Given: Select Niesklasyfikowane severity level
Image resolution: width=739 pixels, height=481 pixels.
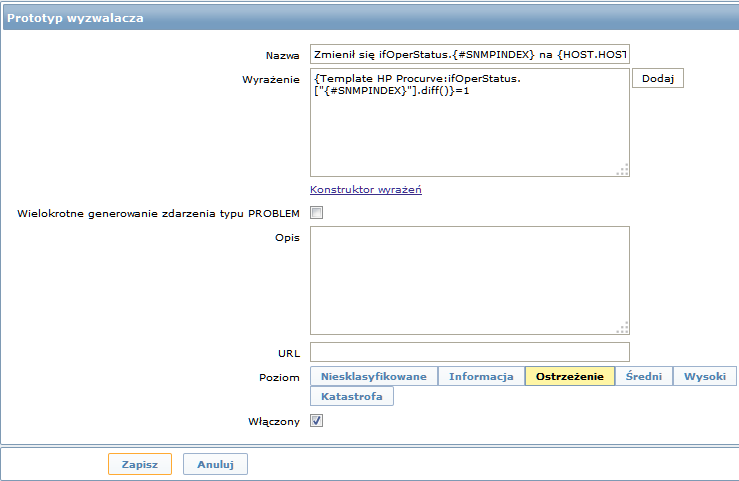Looking at the screenshot, I should pyautogui.click(x=374, y=376).
